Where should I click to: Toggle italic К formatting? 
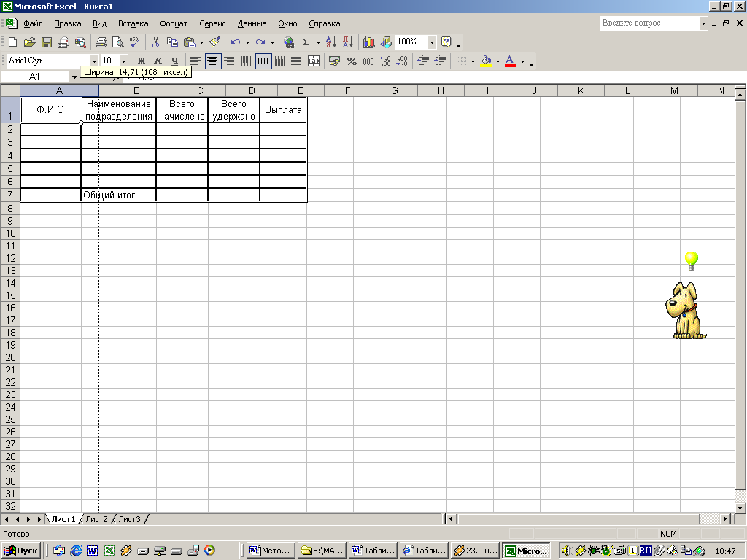158,61
